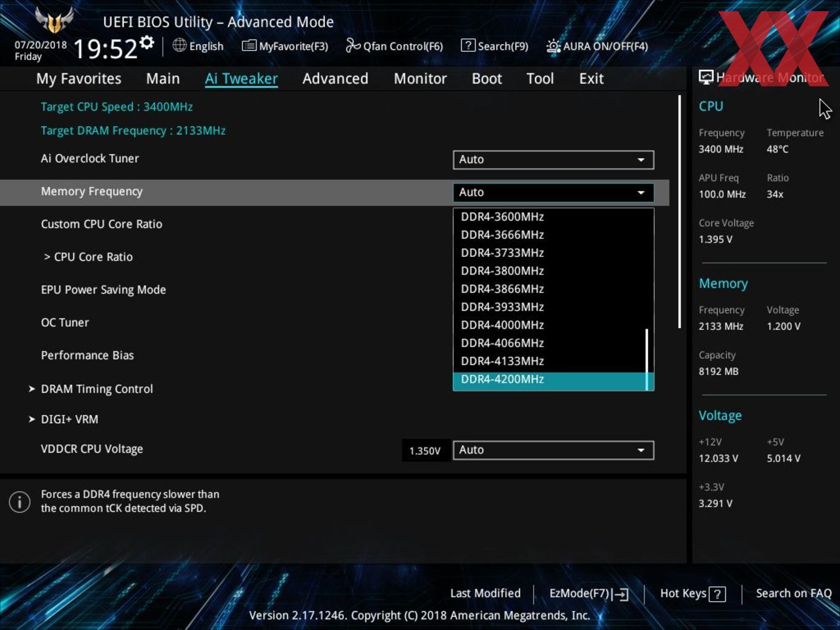The width and height of the screenshot is (840, 630).
Task: Switch to Main tab
Action: point(163,78)
